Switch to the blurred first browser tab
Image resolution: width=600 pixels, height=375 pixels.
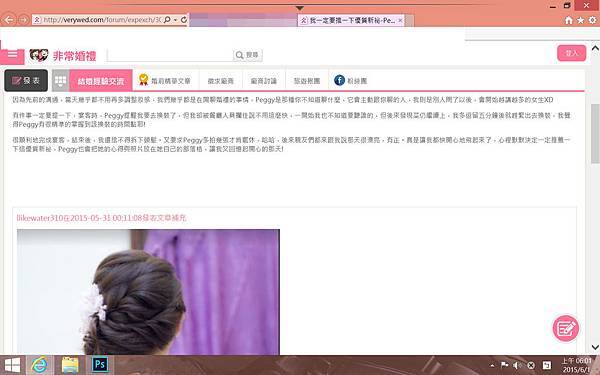click(243, 20)
